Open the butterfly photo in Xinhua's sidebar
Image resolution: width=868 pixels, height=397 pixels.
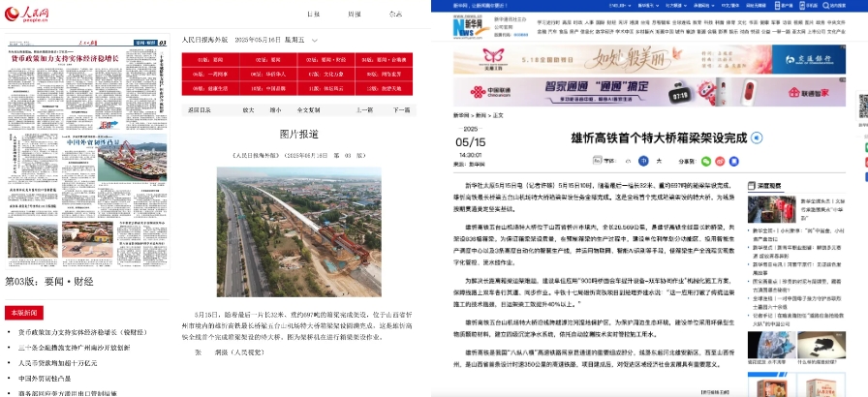770,345
